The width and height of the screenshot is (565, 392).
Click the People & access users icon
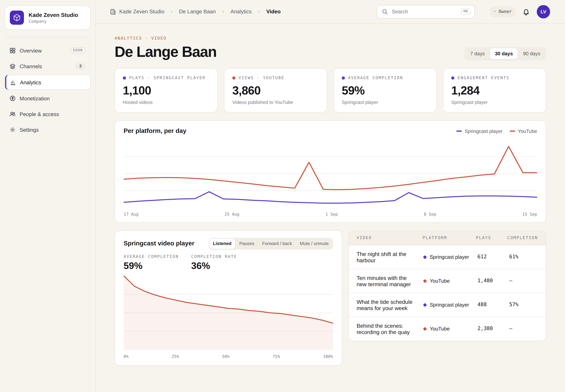[13, 114]
